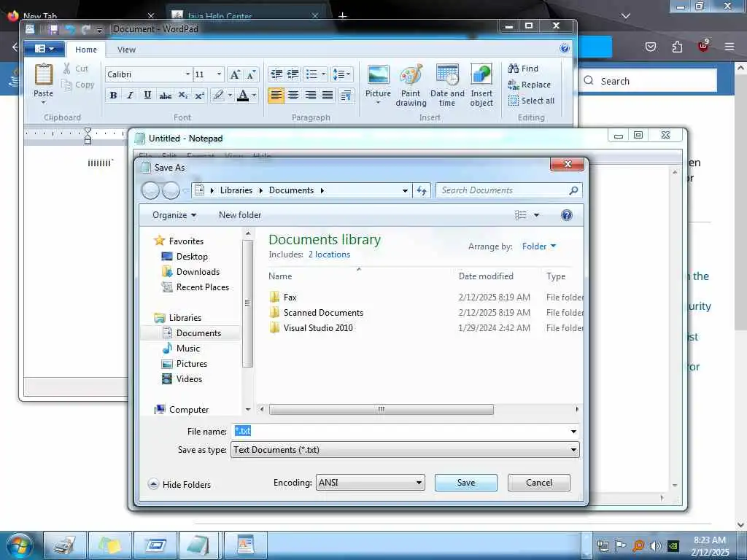The width and height of the screenshot is (747, 560).
Task: Click Hide Folders in Save As dialog
Action: click(x=179, y=484)
